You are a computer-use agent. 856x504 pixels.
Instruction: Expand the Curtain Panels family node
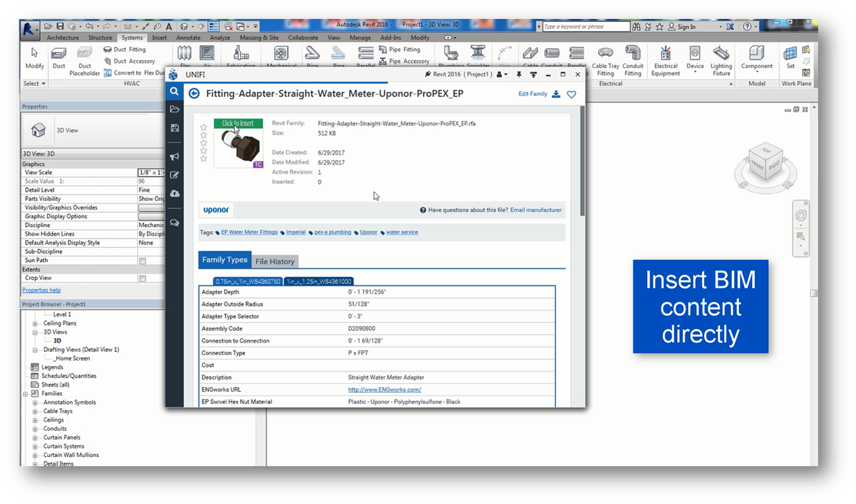[35, 437]
